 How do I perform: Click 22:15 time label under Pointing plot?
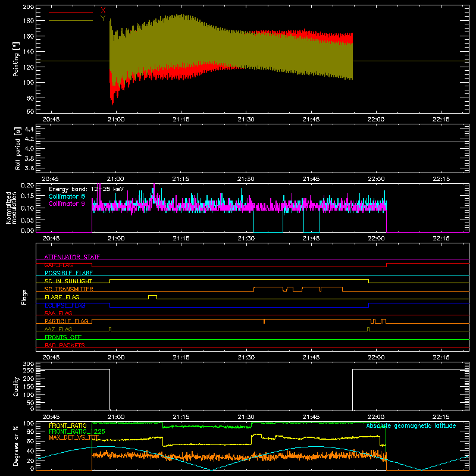[441, 120]
